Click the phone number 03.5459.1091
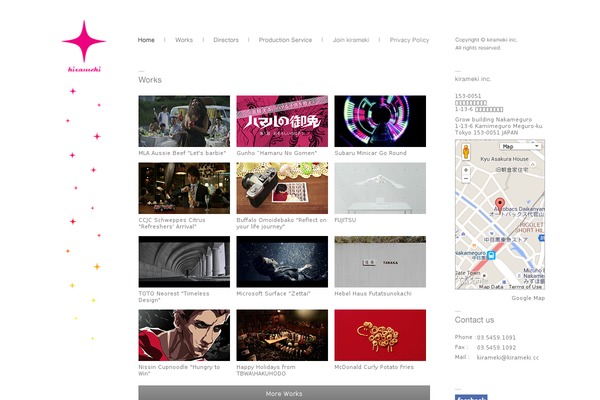The image size is (600, 400). [496, 338]
